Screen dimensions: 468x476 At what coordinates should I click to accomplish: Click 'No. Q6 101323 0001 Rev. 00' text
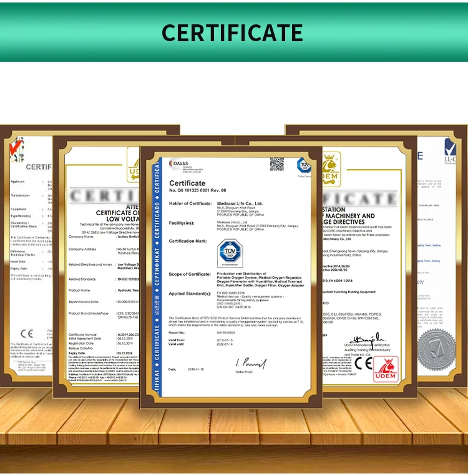[197, 190]
